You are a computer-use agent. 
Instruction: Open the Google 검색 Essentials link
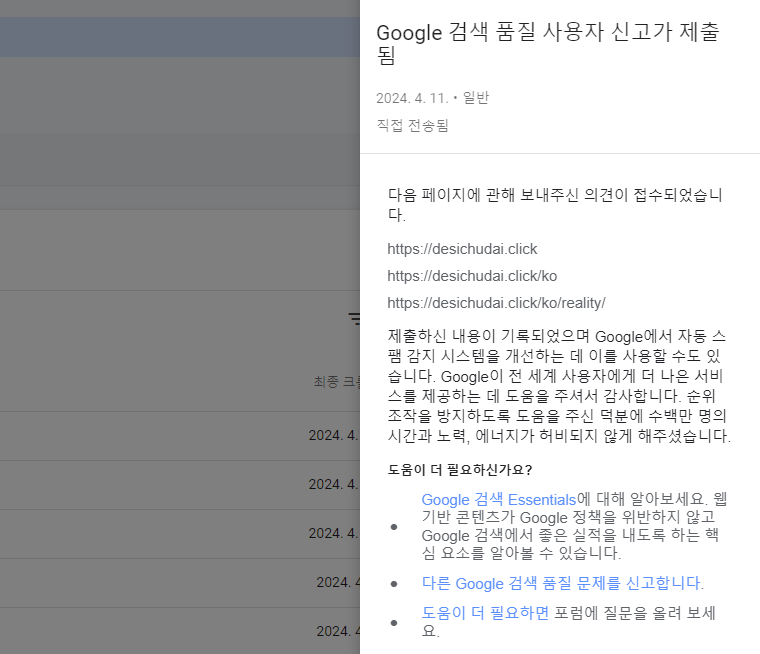coord(499,499)
